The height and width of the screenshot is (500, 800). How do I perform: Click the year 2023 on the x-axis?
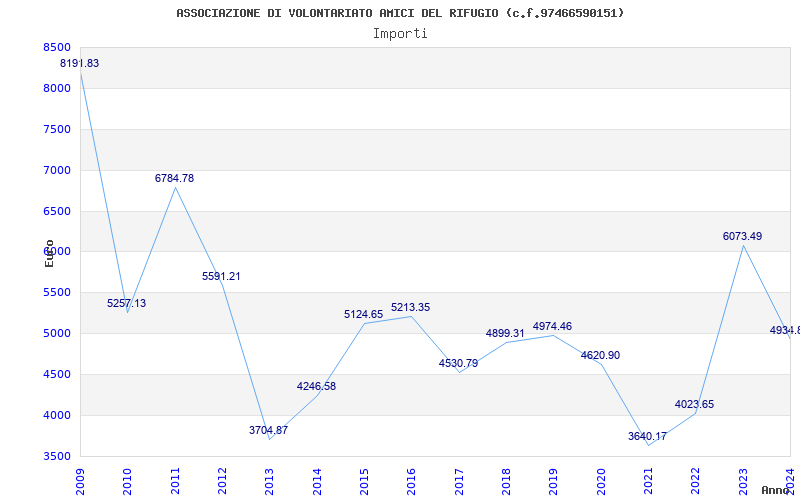tap(743, 481)
